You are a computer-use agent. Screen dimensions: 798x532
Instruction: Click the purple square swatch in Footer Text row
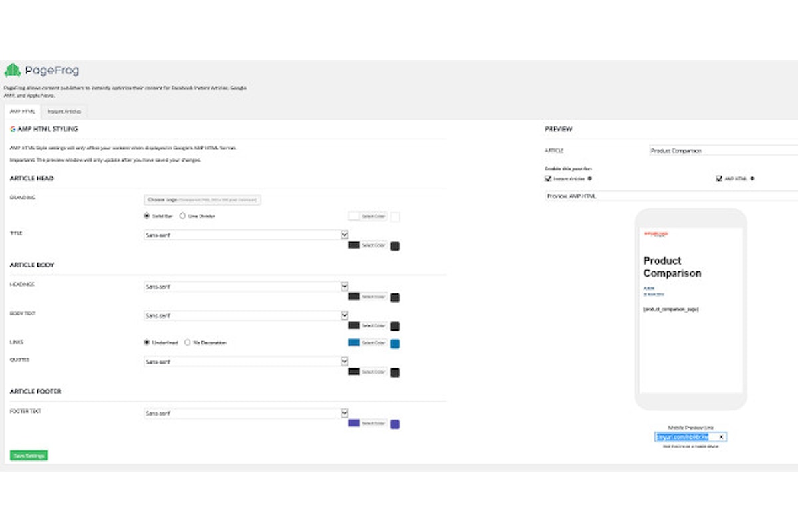coord(395,424)
